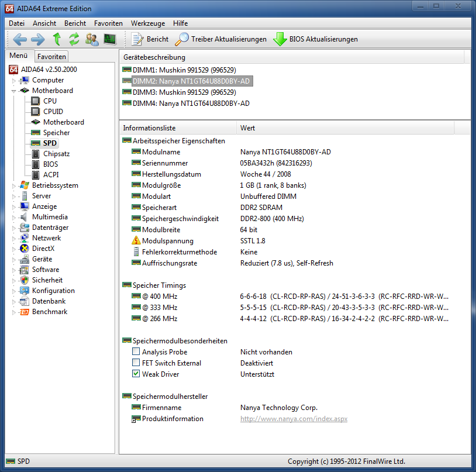Open the nanya.com product link

pyautogui.click(x=294, y=419)
